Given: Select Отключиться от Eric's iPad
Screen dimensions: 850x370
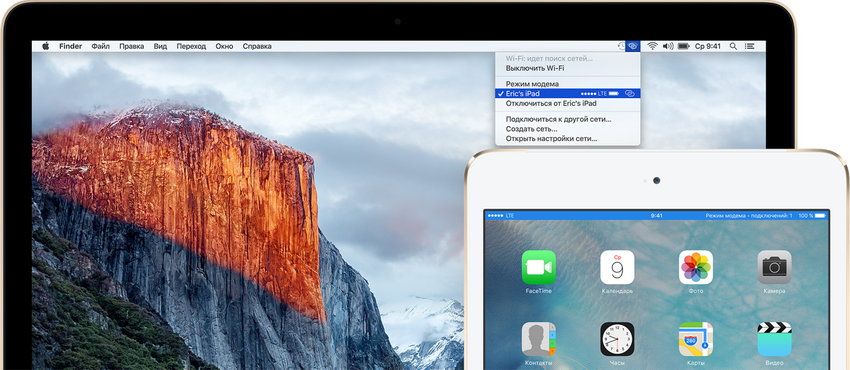Looking at the screenshot, I should tap(568, 103).
